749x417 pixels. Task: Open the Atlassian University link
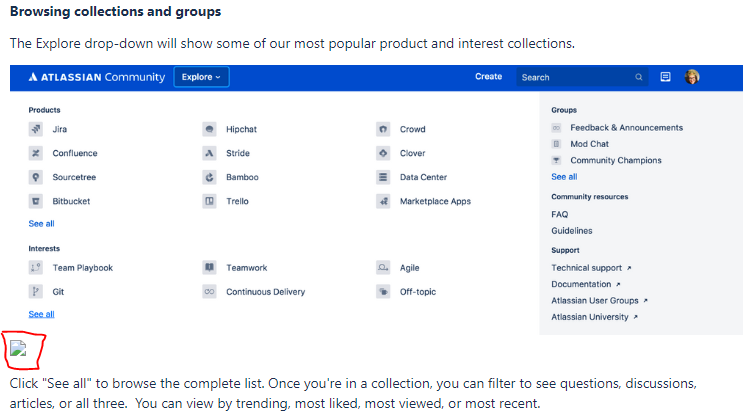(595, 317)
